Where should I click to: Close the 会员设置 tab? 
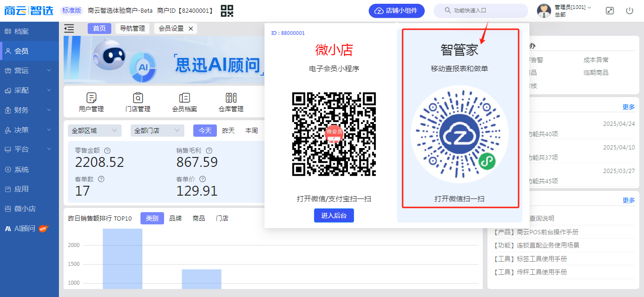click(191, 29)
